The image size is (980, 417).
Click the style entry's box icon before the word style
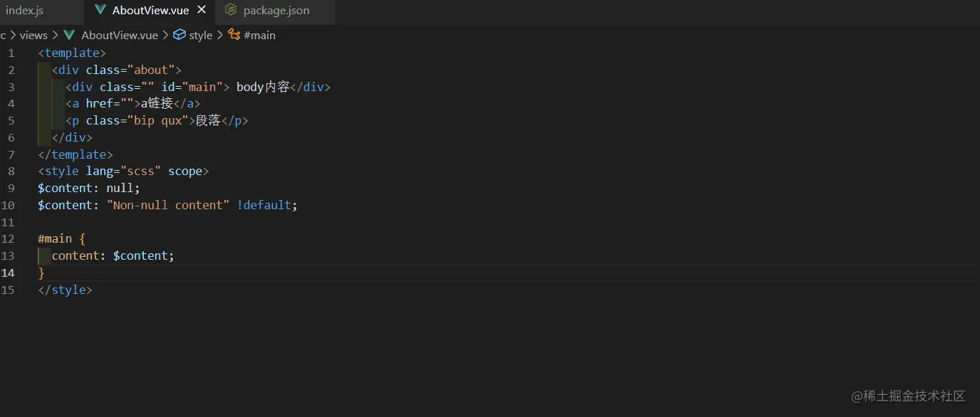[179, 35]
